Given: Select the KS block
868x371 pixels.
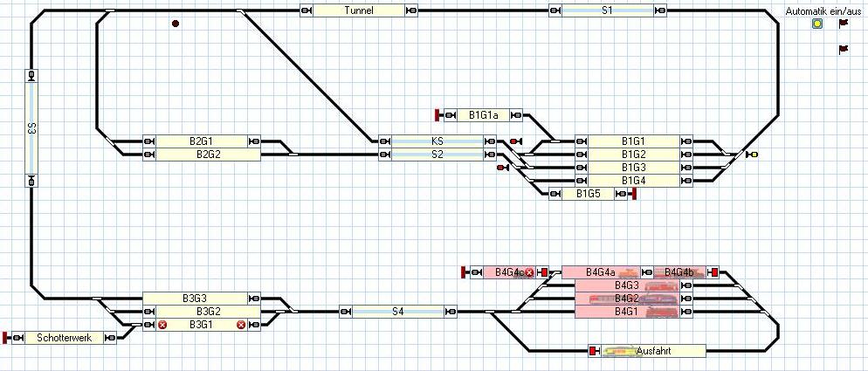Looking at the screenshot, I should pyautogui.click(x=437, y=141).
